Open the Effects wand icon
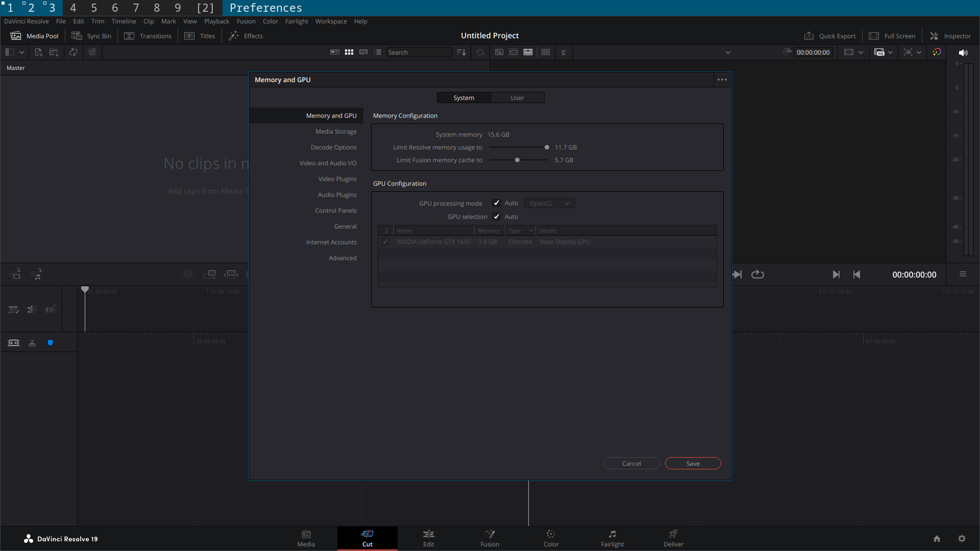980x551 pixels. [234, 36]
